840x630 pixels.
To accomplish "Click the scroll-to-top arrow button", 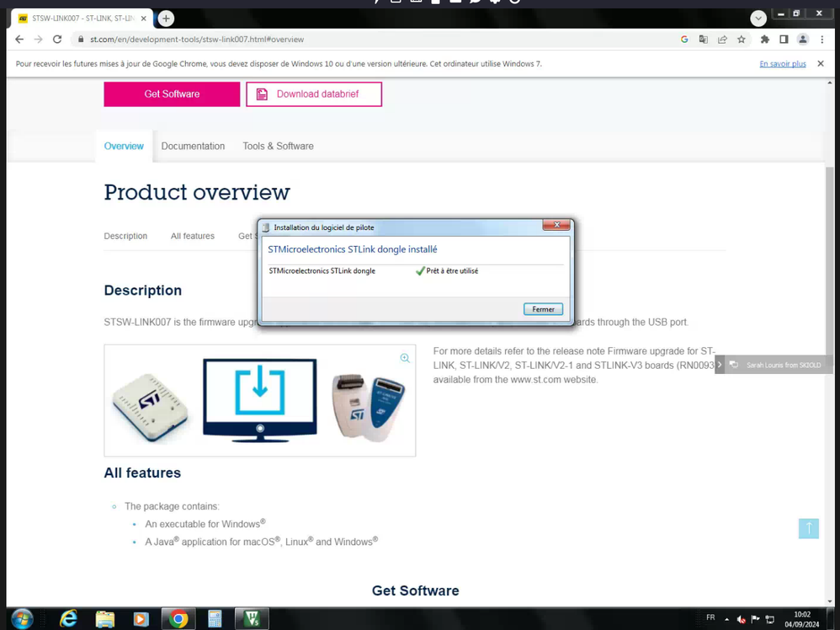I will [x=808, y=528].
